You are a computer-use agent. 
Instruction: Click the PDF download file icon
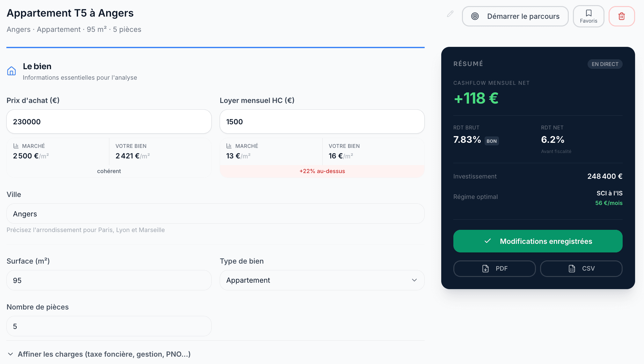[485, 269]
